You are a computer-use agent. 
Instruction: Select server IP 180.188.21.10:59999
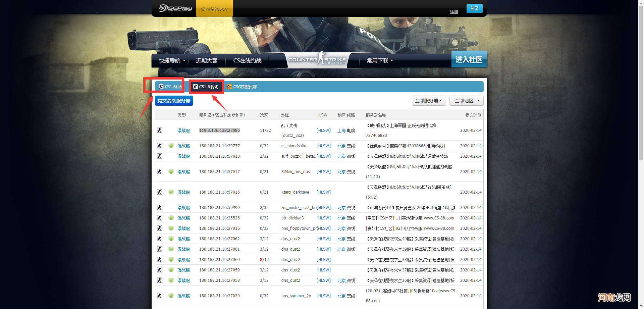(x=219, y=207)
